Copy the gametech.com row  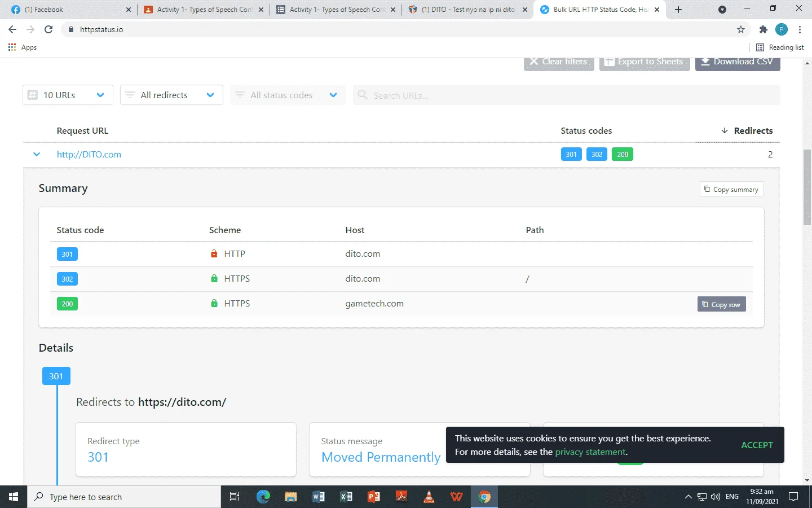721,304
